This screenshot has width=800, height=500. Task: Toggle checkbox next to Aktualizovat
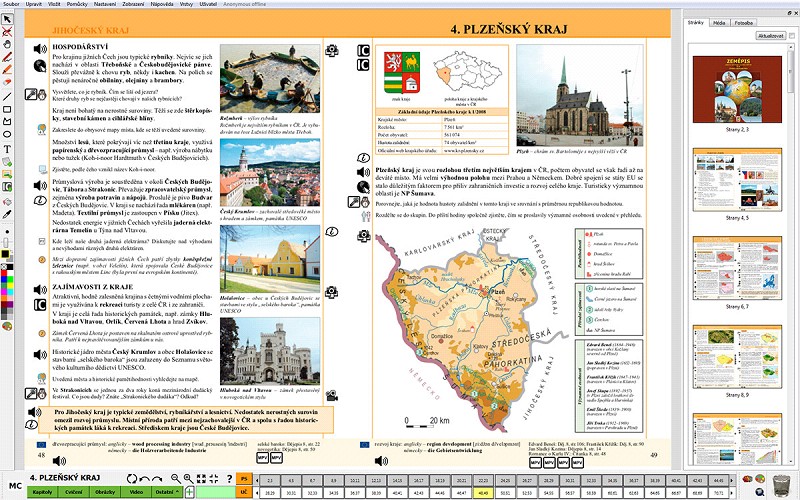[x=791, y=36]
